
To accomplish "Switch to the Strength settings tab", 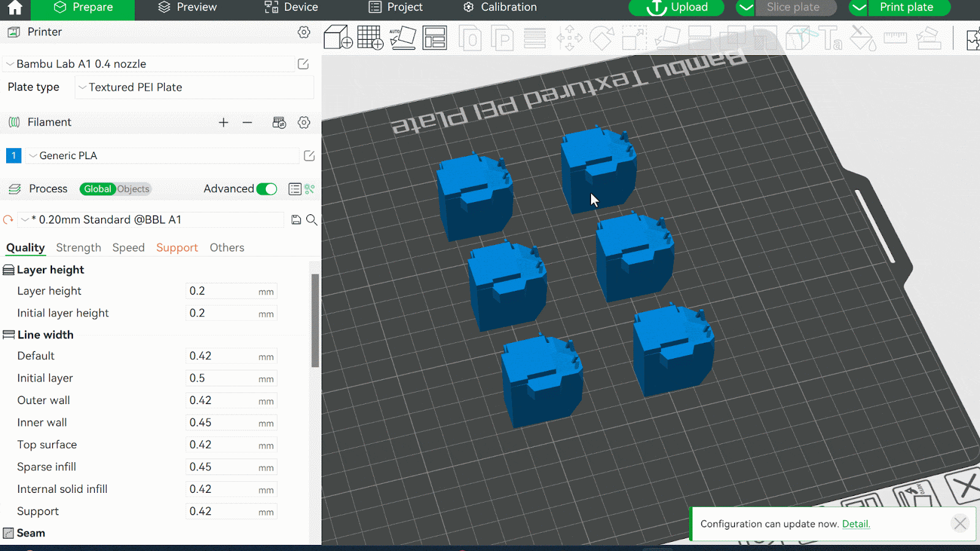I will (78, 247).
